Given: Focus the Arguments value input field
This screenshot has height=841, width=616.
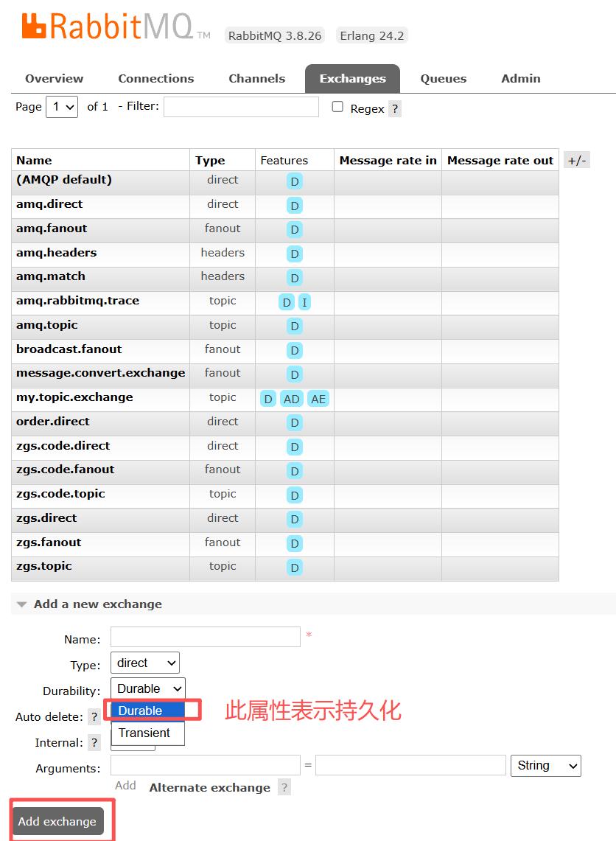Looking at the screenshot, I should click(x=410, y=765).
